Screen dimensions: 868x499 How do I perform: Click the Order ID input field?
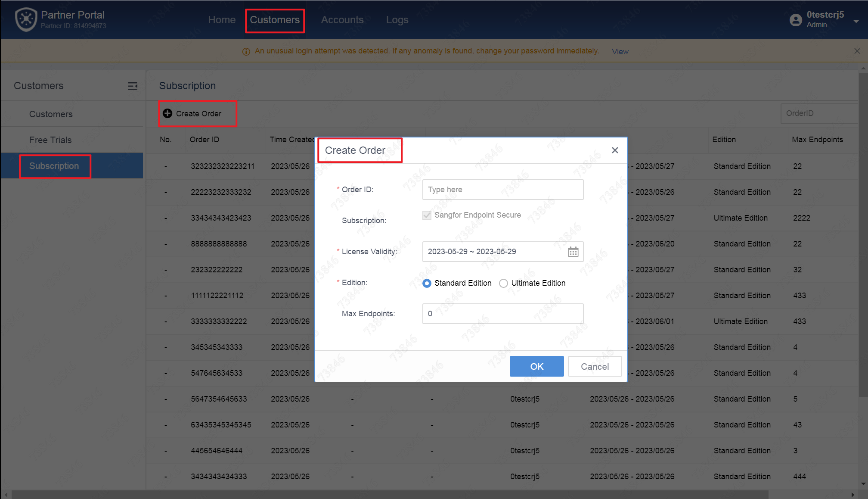coord(502,190)
